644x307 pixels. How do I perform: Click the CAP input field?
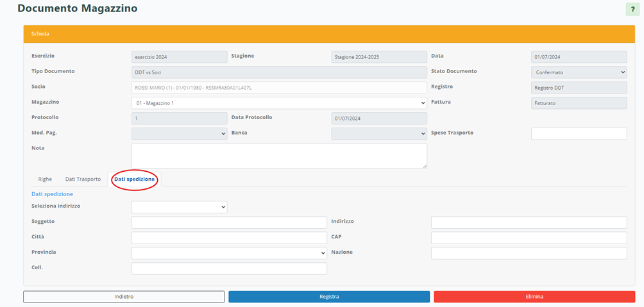(529, 238)
